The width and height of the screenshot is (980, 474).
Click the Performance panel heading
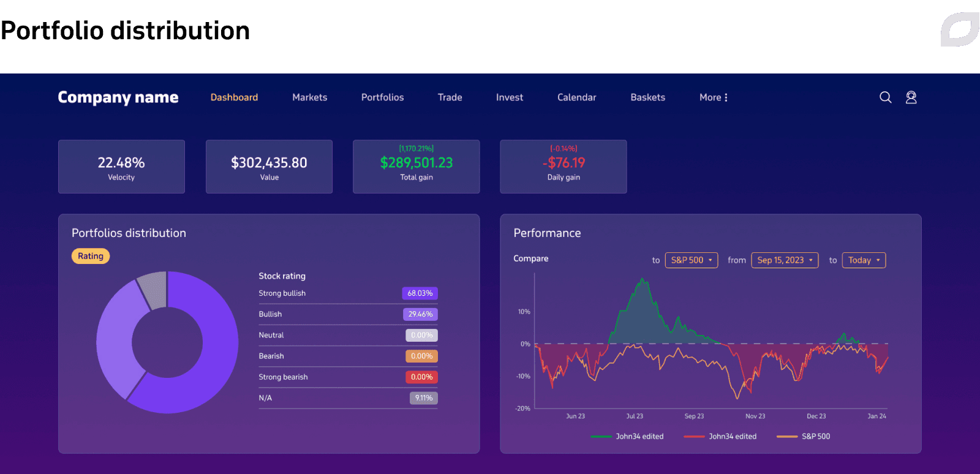[x=547, y=233]
